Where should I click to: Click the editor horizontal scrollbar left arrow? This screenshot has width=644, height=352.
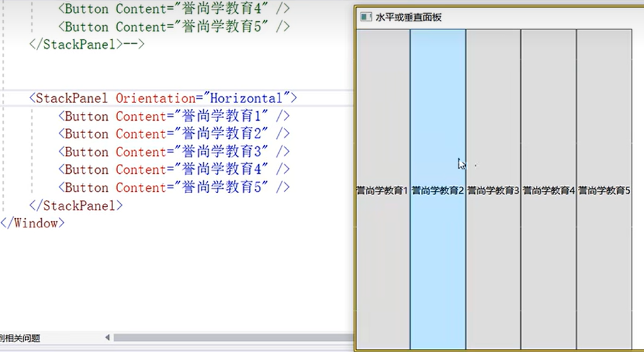pyautogui.click(x=107, y=338)
